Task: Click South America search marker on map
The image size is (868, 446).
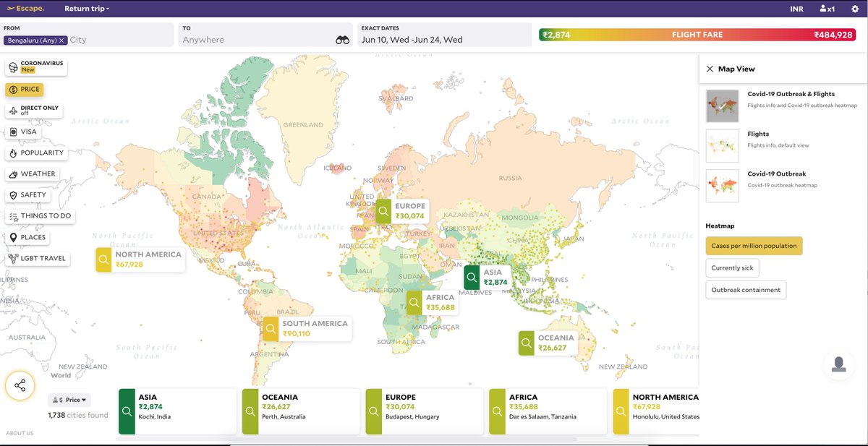Action: [x=271, y=329]
